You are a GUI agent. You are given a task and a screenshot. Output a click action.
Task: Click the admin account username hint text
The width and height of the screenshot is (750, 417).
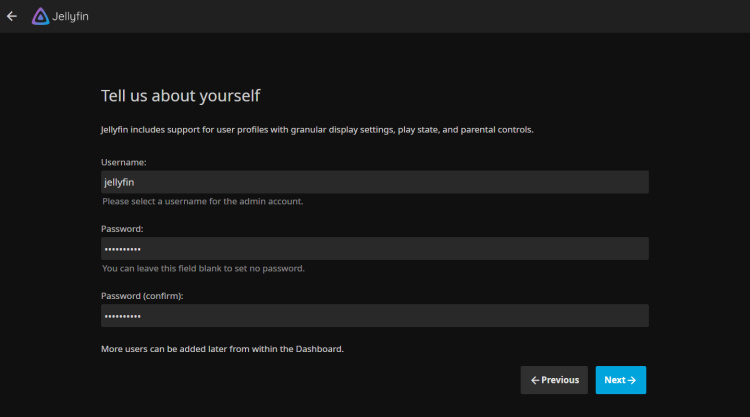tap(202, 201)
